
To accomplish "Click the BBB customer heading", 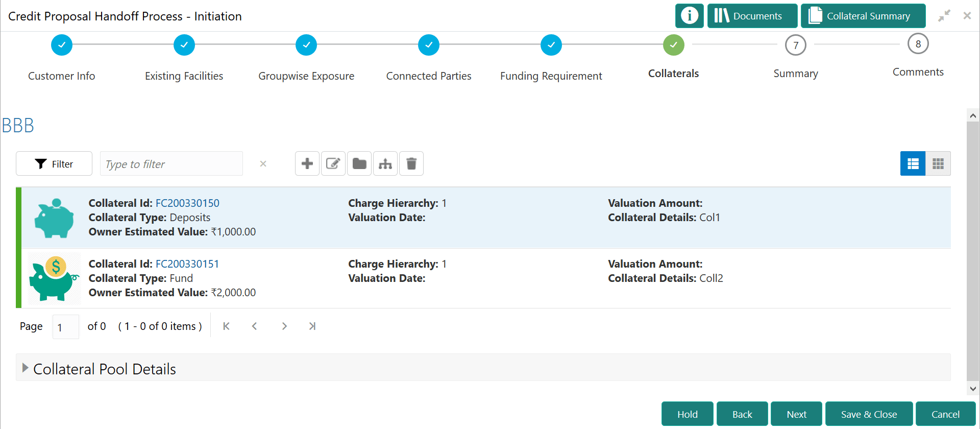I will point(18,126).
